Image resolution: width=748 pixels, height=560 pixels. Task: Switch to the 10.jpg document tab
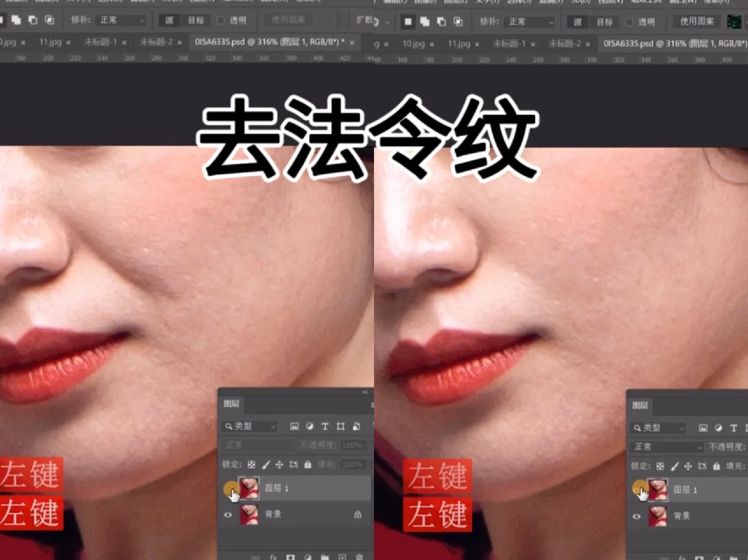point(414,44)
